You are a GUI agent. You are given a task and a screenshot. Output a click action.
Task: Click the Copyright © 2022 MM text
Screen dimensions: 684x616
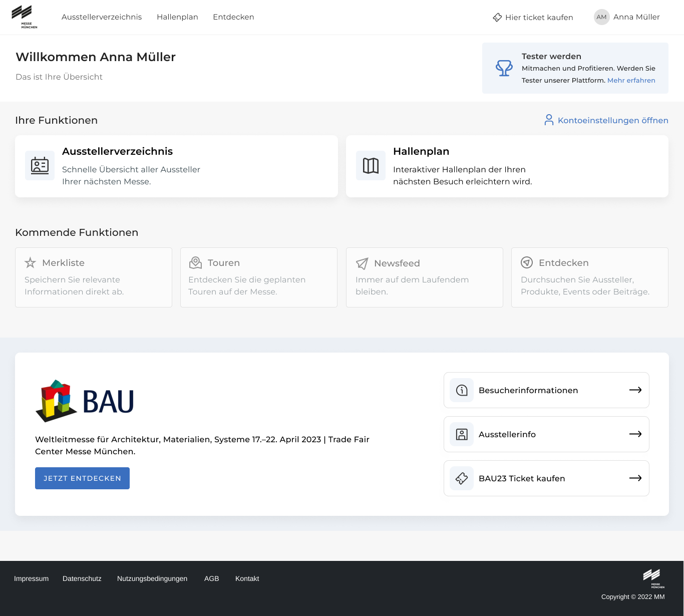point(633,596)
